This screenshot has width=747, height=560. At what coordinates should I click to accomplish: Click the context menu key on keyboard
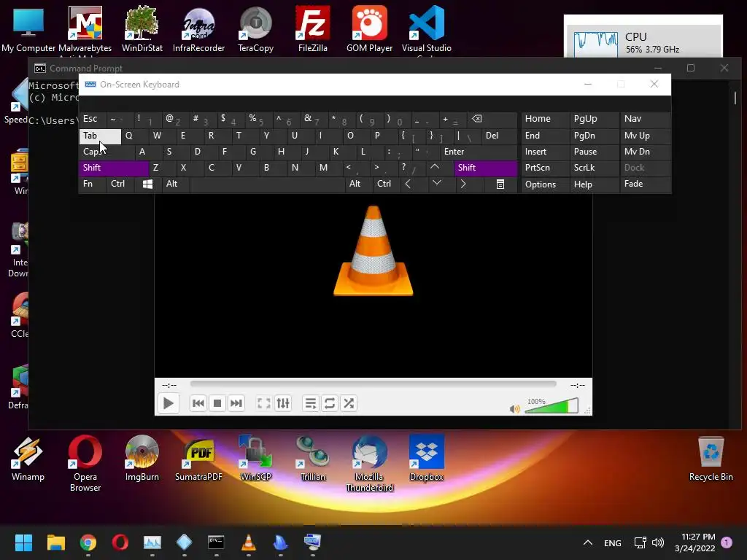[x=500, y=184]
